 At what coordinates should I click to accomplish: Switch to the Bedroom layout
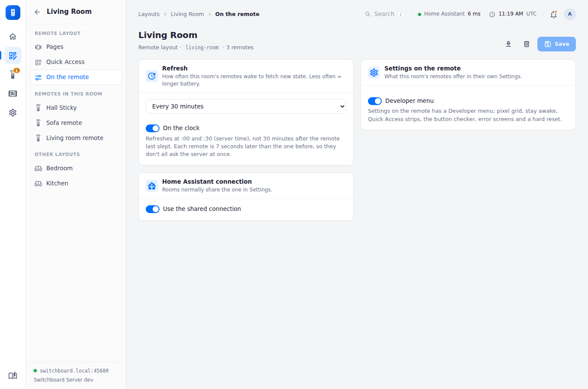coord(76,168)
